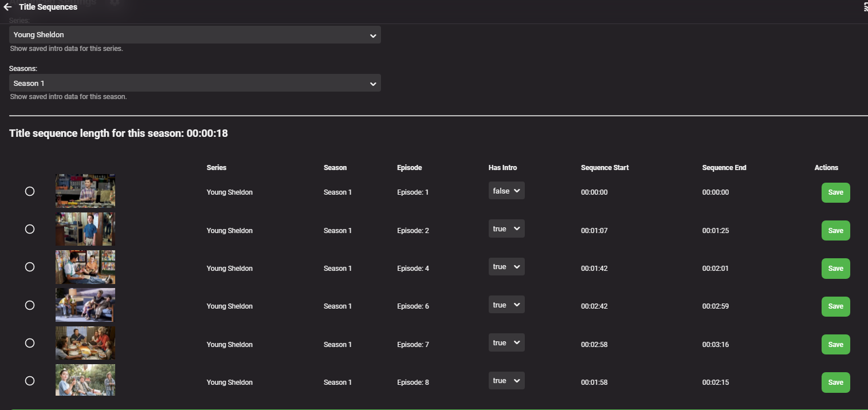Open the Episode 4 thumbnail
The width and height of the screenshot is (868, 410).
[x=85, y=267]
